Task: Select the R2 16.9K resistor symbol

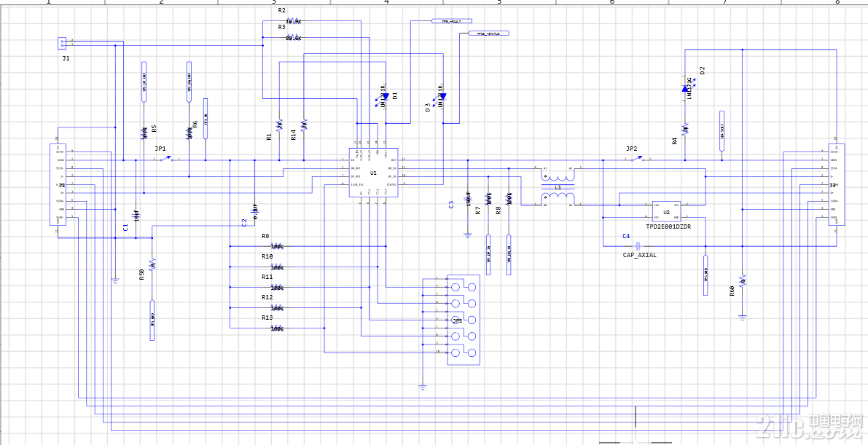Action: (x=294, y=20)
